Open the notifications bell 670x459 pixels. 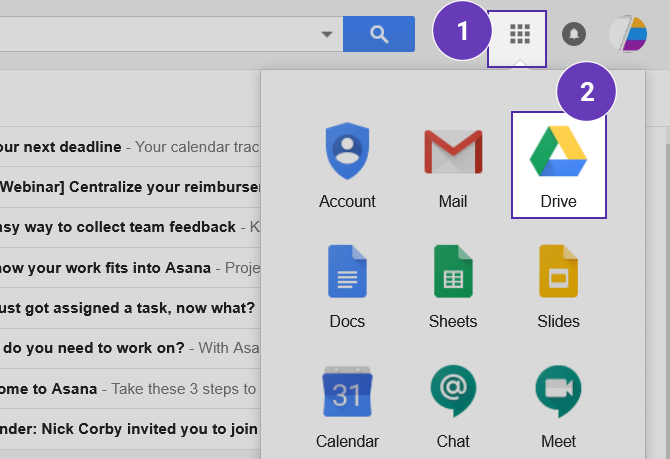tap(574, 34)
